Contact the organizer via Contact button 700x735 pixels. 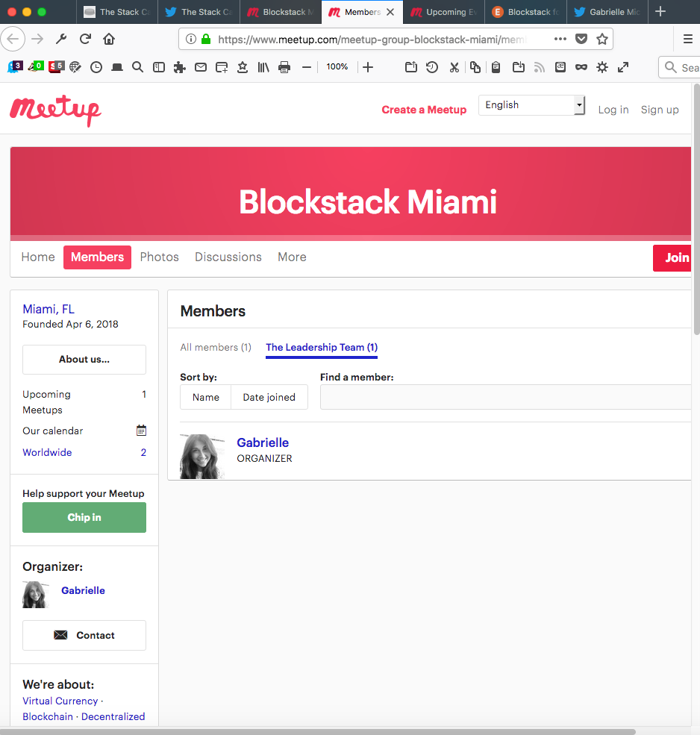point(84,635)
